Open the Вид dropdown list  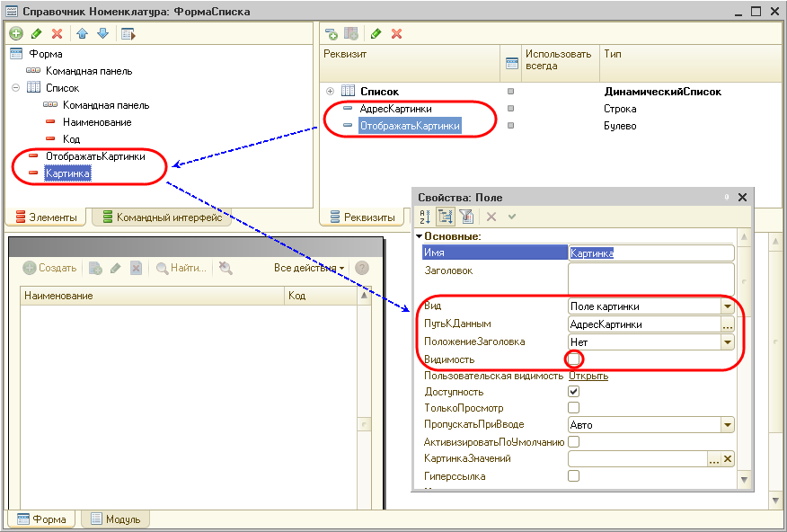click(x=728, y=306)
